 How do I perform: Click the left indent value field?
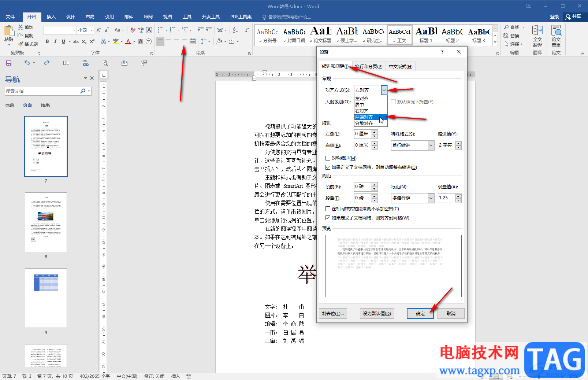(x=363, y=134)
